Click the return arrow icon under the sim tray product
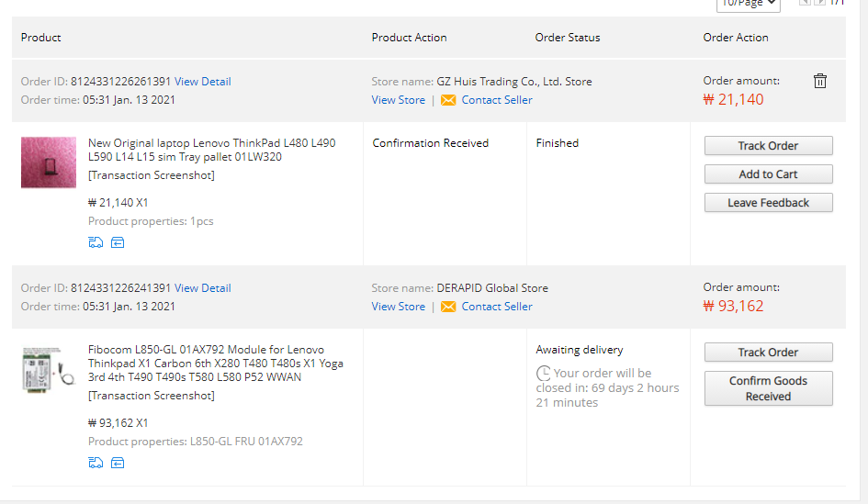The image size is (868, 504). [x=118, y=242]
